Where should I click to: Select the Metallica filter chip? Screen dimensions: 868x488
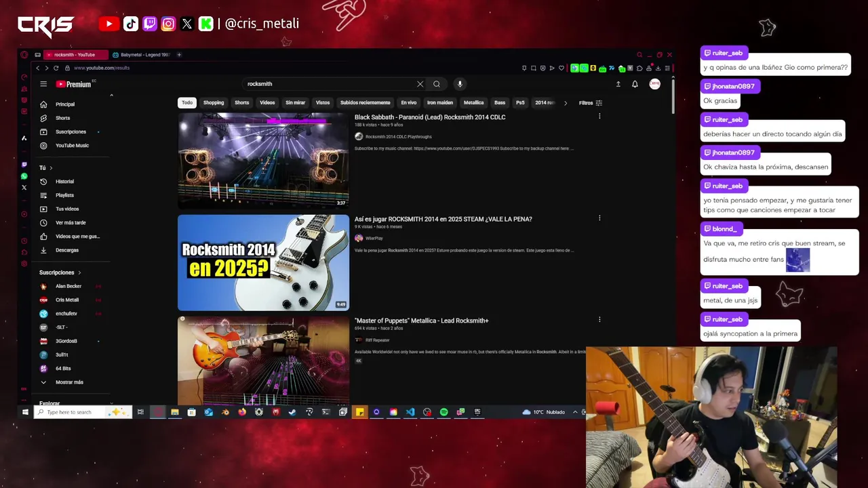[473, 103]
